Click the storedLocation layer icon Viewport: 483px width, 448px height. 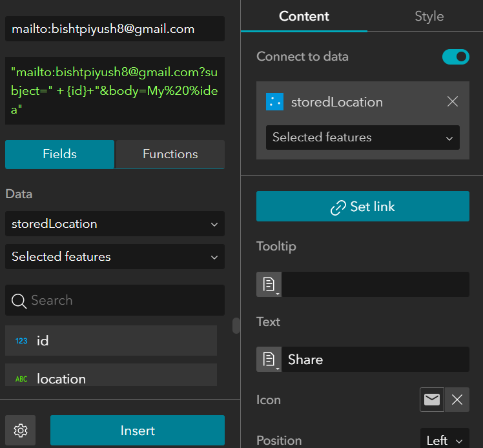click(274, 102)
